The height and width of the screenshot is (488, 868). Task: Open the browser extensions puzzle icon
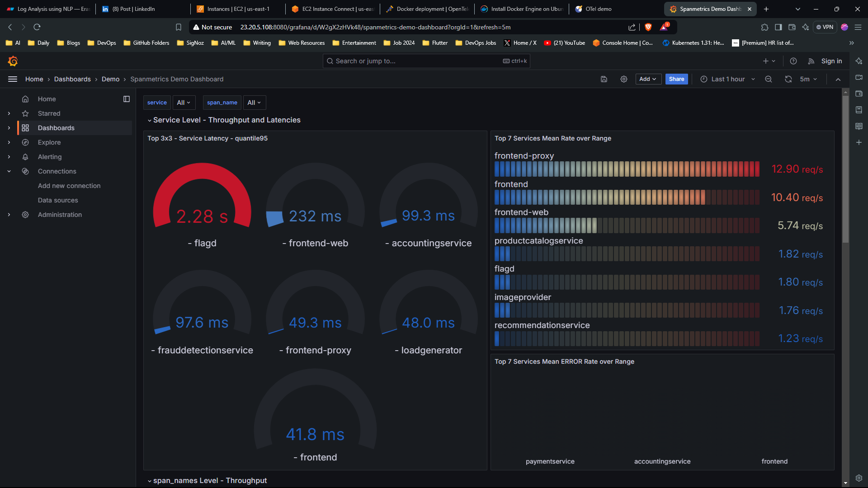(x=765, y=27)
